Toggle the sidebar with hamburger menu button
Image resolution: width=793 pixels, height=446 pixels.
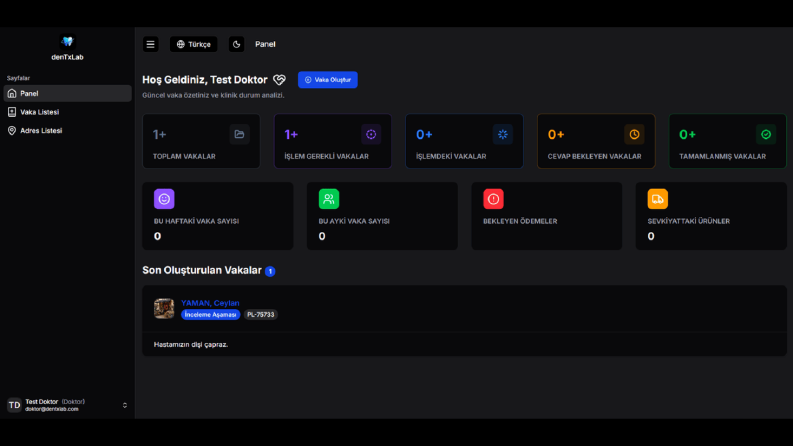point(150,44)
